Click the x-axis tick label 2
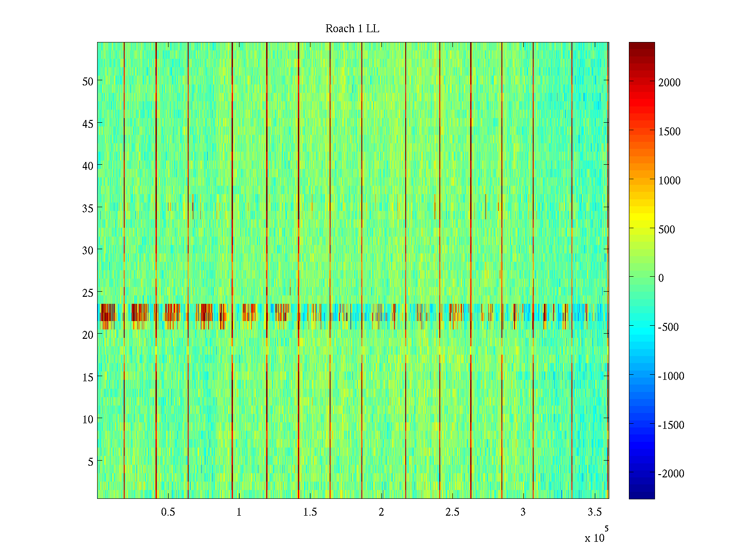 (381, 512)
